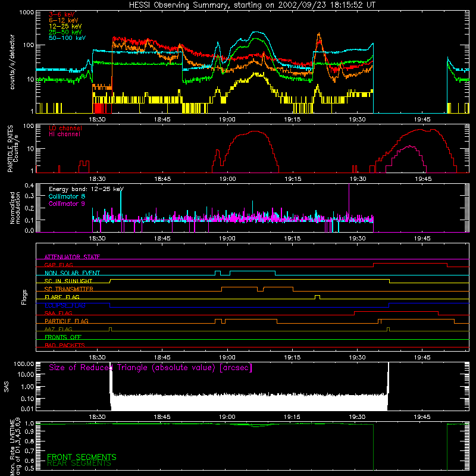Click the ATTENUATOR STATE flag label
This screenshot has height=476, width=476.
72,257
